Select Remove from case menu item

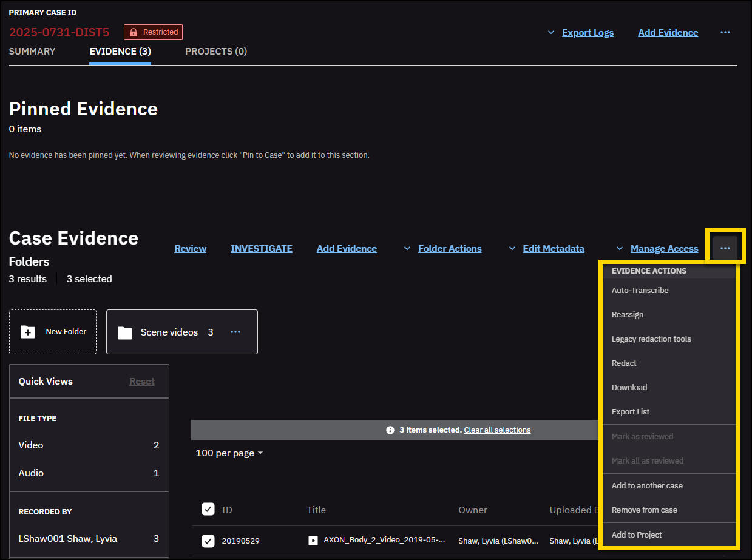[x=668, y=510]
